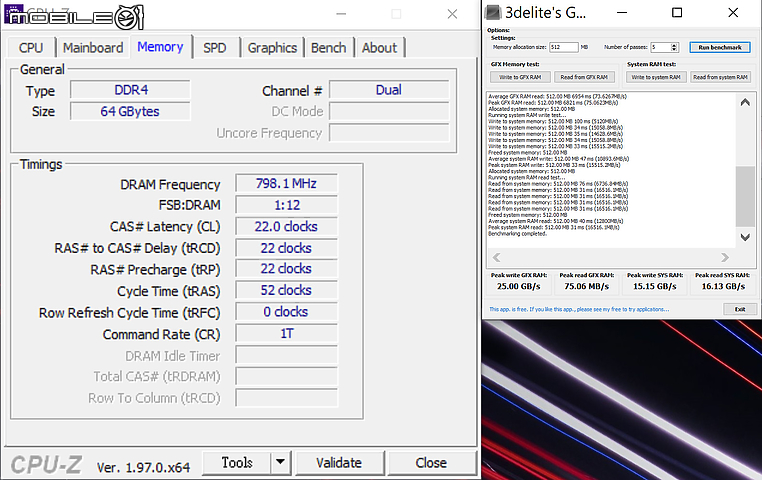
Task: Click the tRCD 22 clocks value
Action: pyautogui.click(x=286, y=248)
